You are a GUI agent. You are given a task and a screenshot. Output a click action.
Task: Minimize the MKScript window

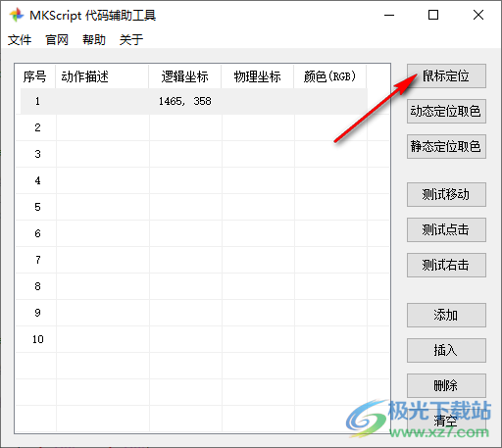389,15
